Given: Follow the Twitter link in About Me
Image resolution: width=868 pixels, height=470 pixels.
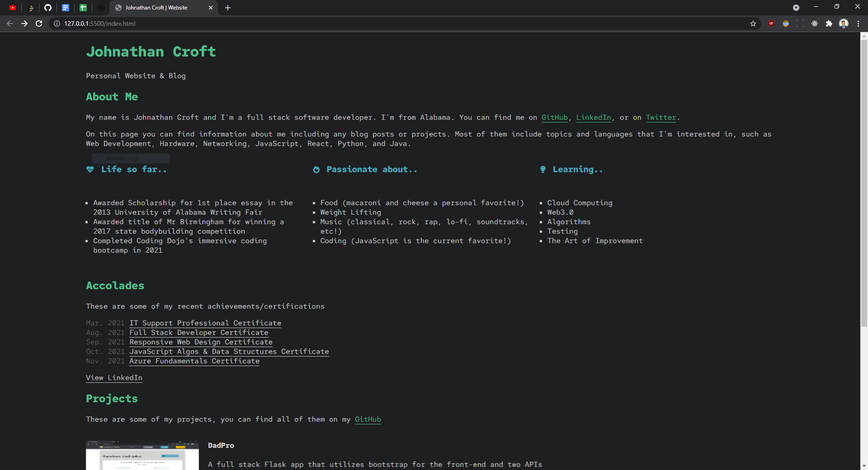Looking at the screenshot, I should click(660, 117).
